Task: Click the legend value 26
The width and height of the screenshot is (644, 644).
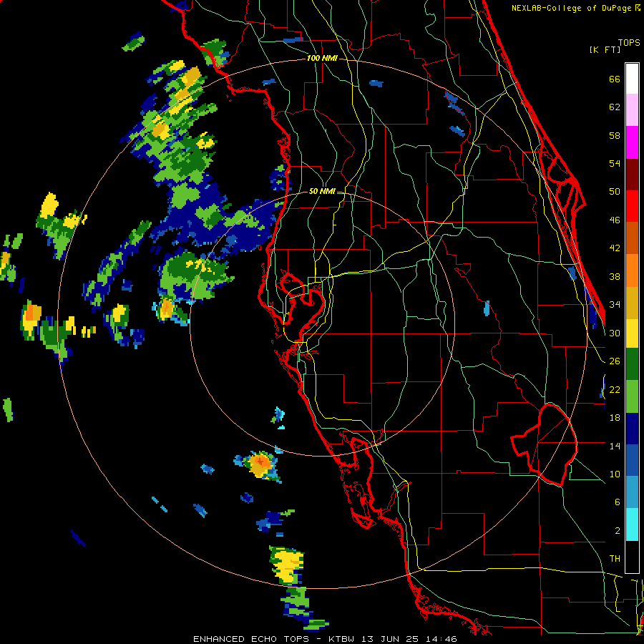Action: 615,361
